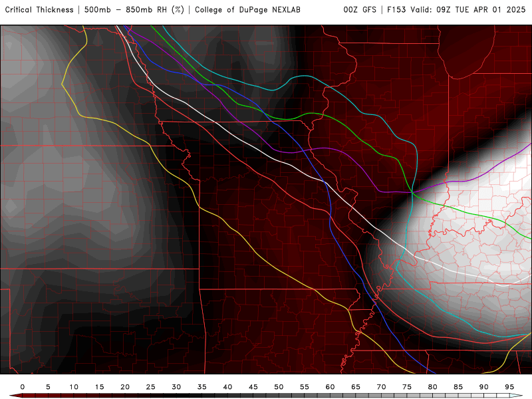Click the "F153" forecast hour text

pos(396,10)
